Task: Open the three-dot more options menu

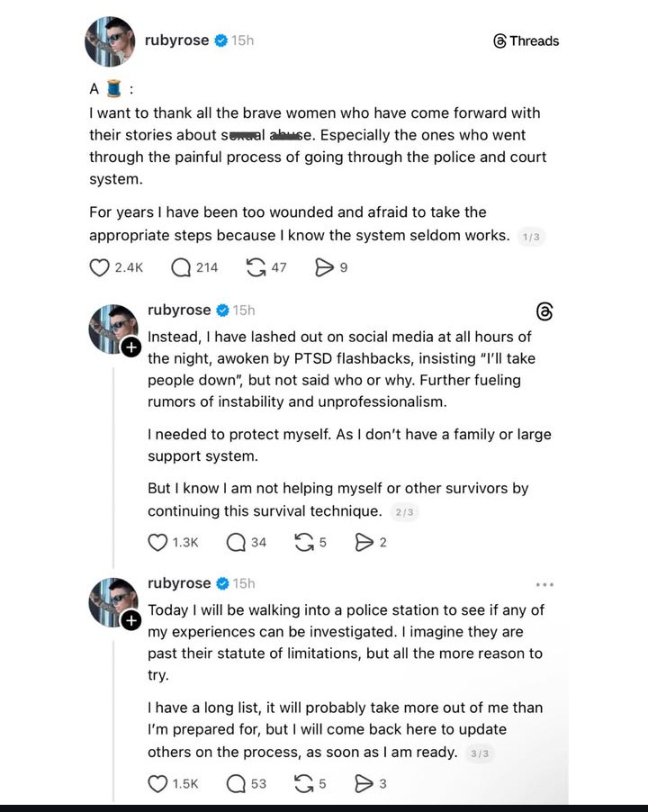Action: [544, 584]
